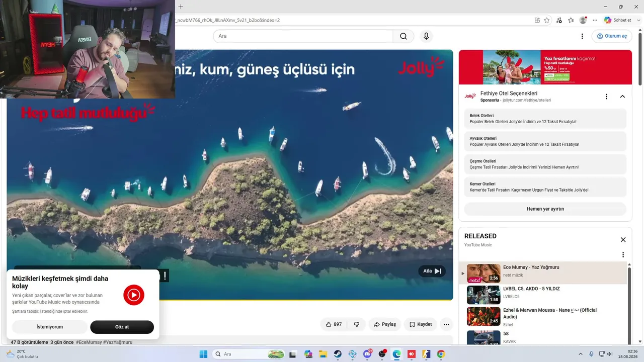This screenshot has height=362, width=644.
Task: Open the Jolly banner ad image
Action: coord(545,67)
